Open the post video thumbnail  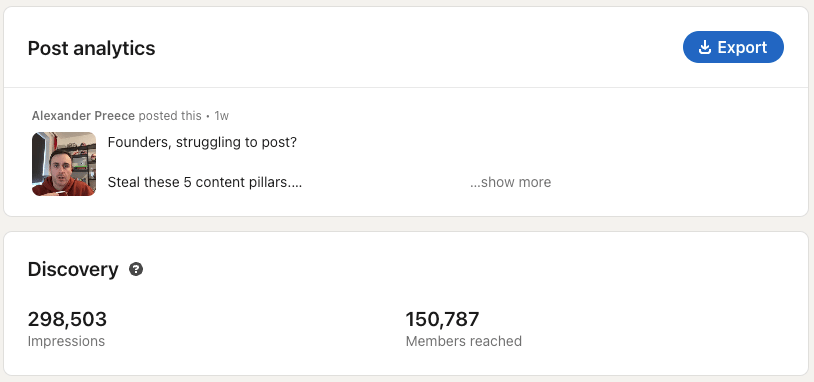(64, 163)
